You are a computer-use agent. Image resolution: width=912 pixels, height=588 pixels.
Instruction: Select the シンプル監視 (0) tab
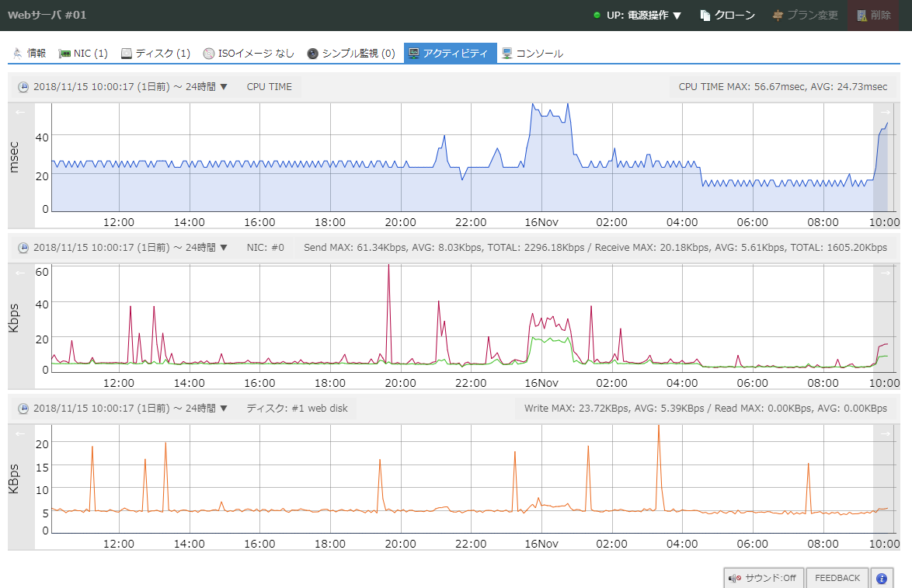point(351,54)
